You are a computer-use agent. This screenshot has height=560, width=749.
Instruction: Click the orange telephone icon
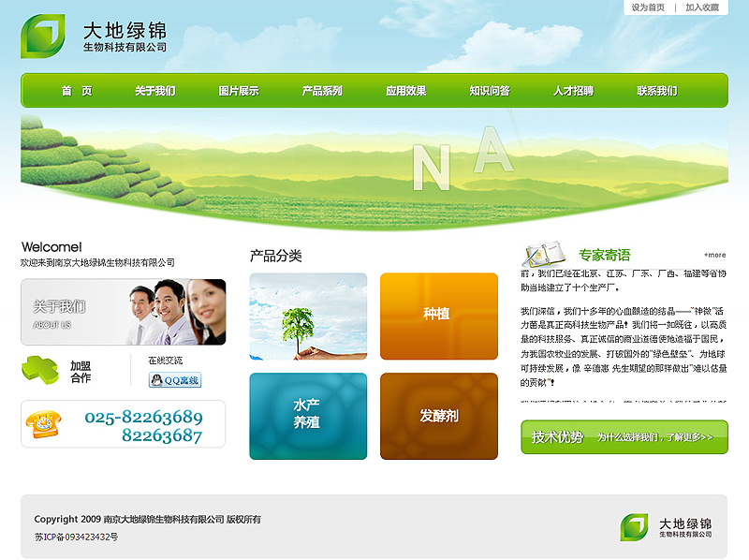click(41, 425)
